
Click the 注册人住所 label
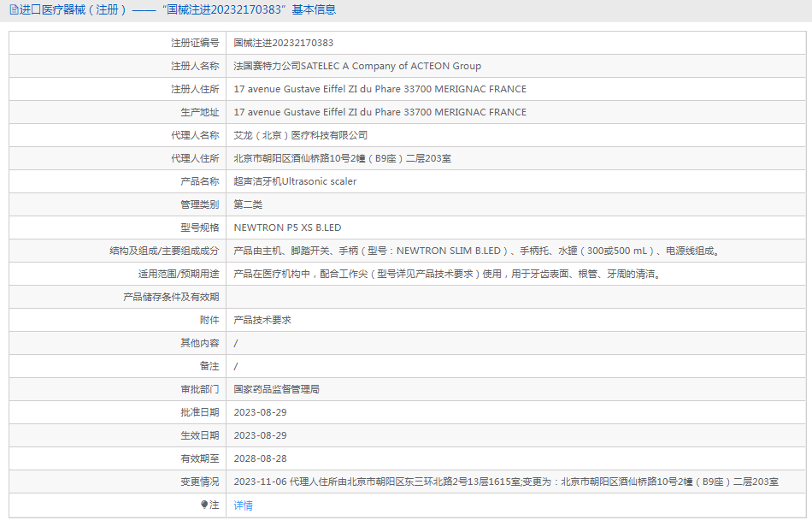pyautogui.click(x=195, y=89)
